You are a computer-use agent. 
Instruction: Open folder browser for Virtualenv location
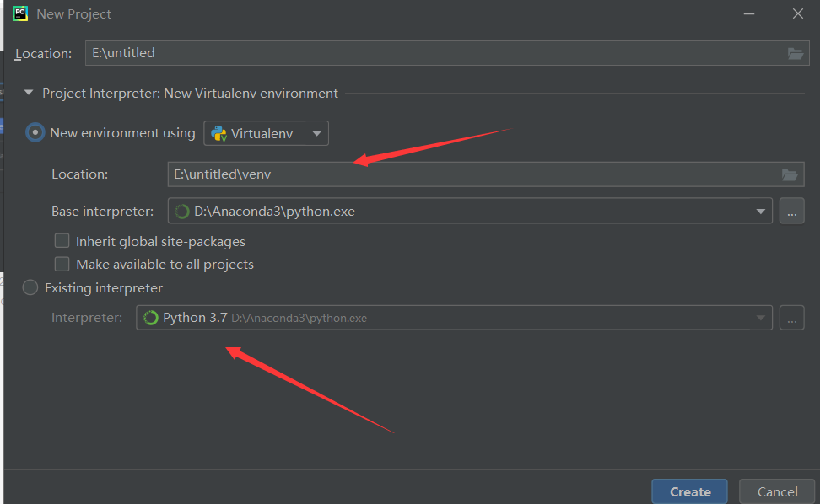(x=790, y=174)
